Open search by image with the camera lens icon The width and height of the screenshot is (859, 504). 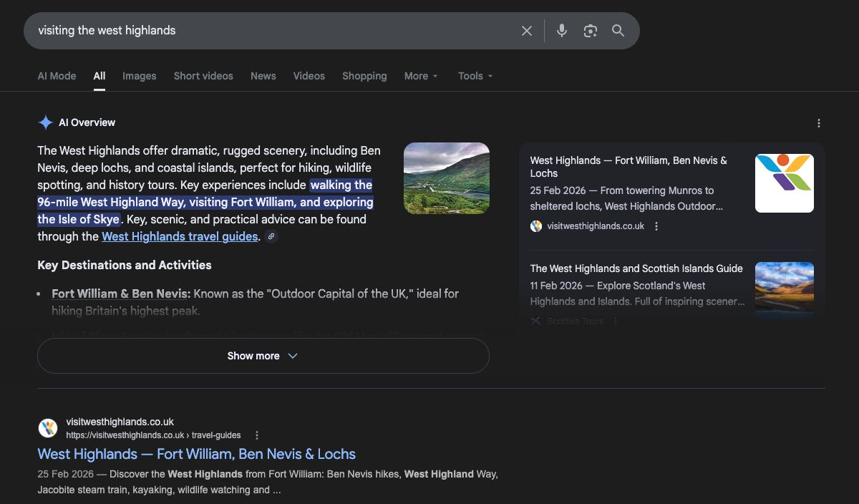(590, 31)
